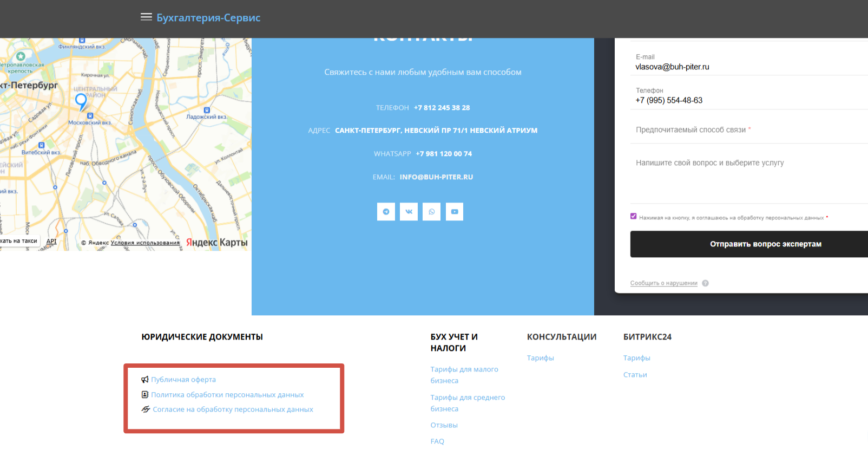Click the blue location pin on map
868x462 pixels.
tap(81, 101)
